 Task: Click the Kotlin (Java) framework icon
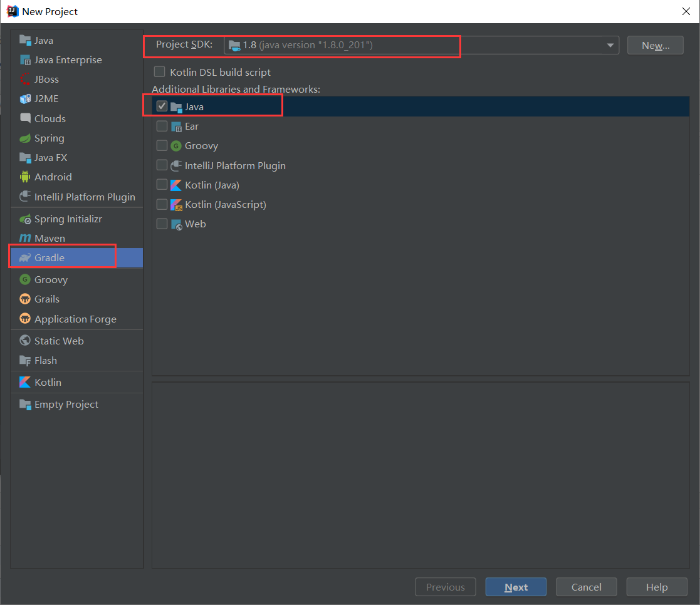(176, 185)
